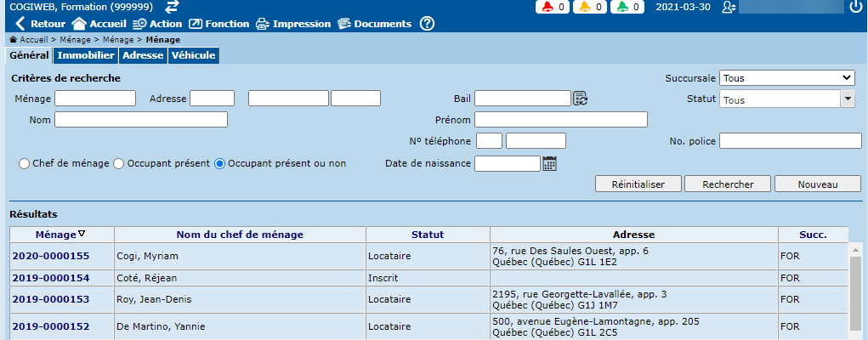This screenshot has width=868, height=340.
Task: Click the power logout icon
Action: point(855,7)
